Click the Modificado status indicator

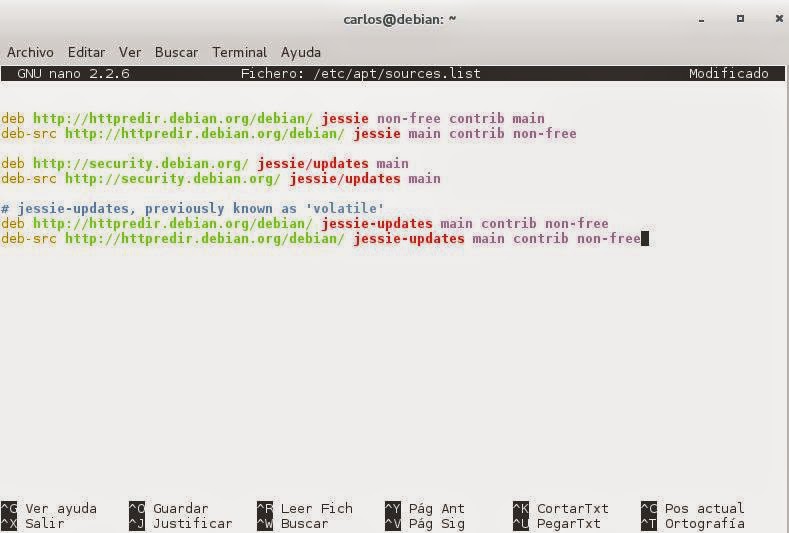729,73
